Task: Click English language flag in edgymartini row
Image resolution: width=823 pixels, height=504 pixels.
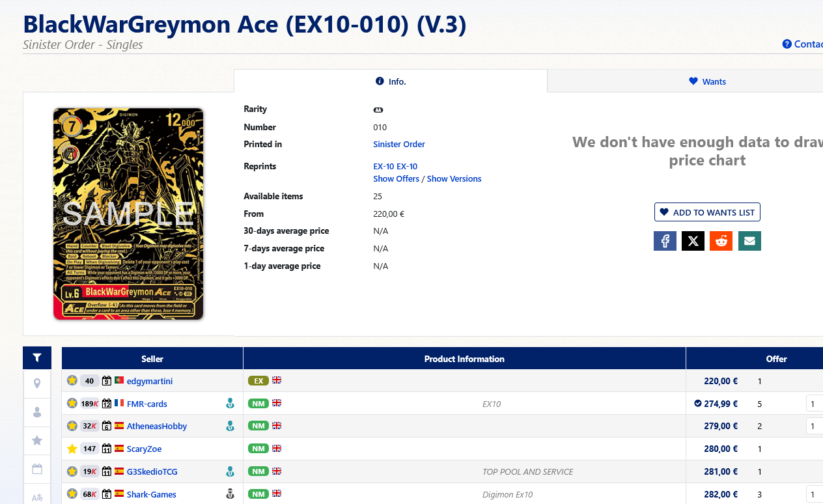Action: pyautogui.click(x=277, y=380)
